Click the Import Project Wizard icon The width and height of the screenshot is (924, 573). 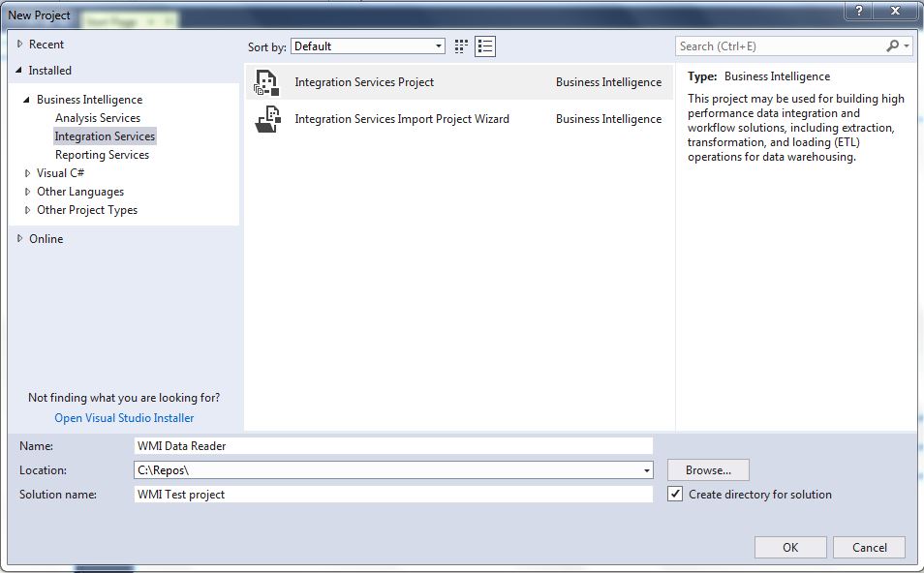267,119
